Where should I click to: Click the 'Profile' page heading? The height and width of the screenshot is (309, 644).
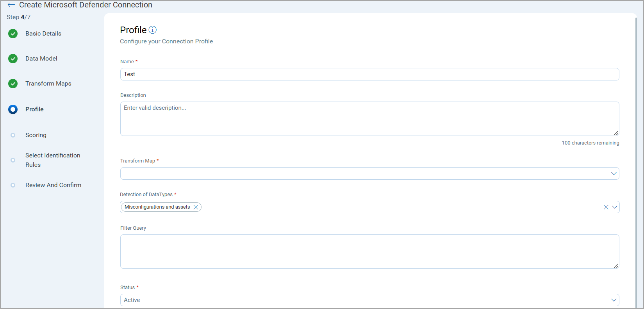[x=133, y=30]
